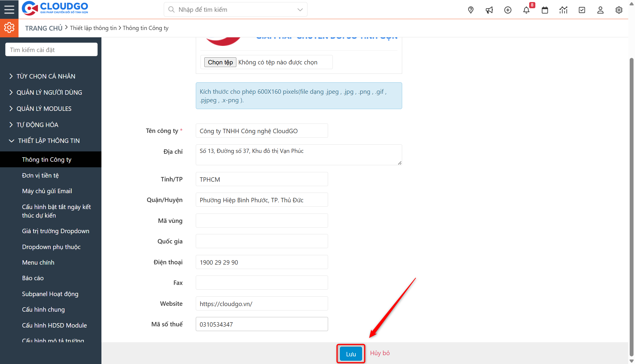The width and height of the screenshot is (635, 364).
Task: Open the analytics chart icon
Action: pyautogui.click(x=563, y=10)
